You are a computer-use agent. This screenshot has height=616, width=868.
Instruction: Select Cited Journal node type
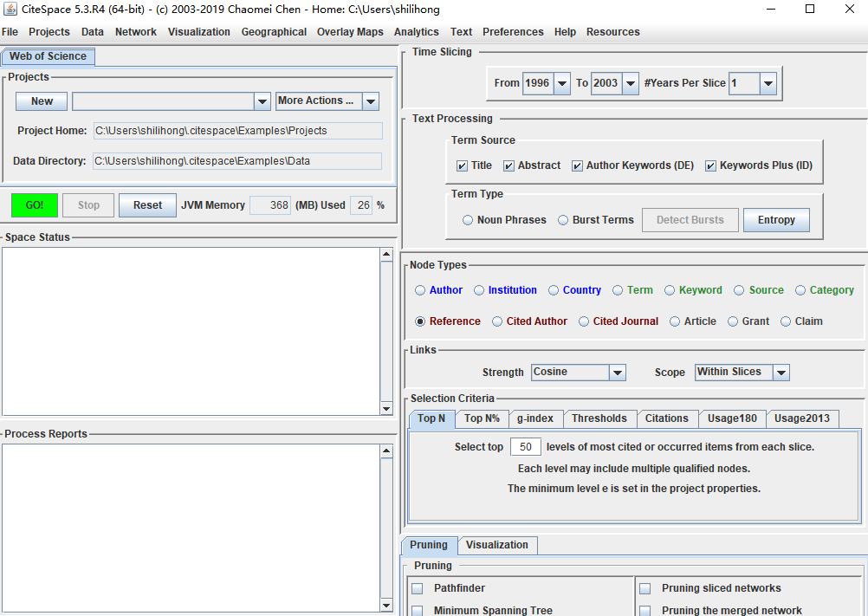pyautogui.click(x=584, y=321)
